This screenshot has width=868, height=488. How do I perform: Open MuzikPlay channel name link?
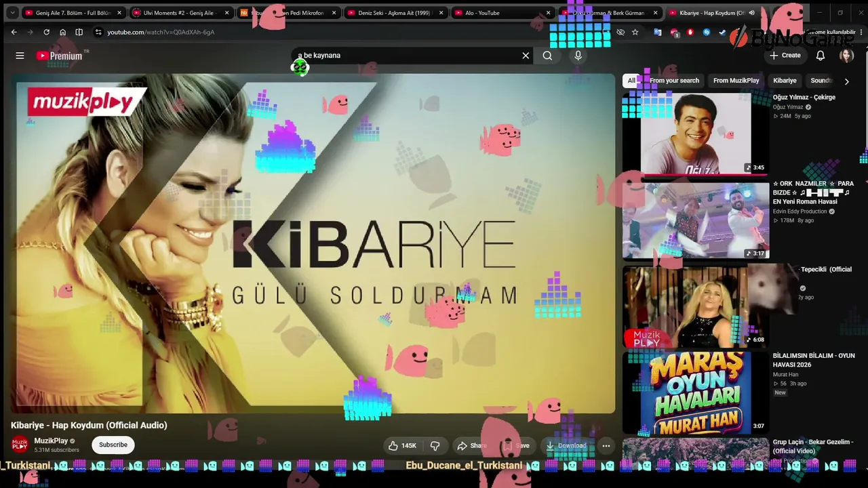click(x=51, y=441)
